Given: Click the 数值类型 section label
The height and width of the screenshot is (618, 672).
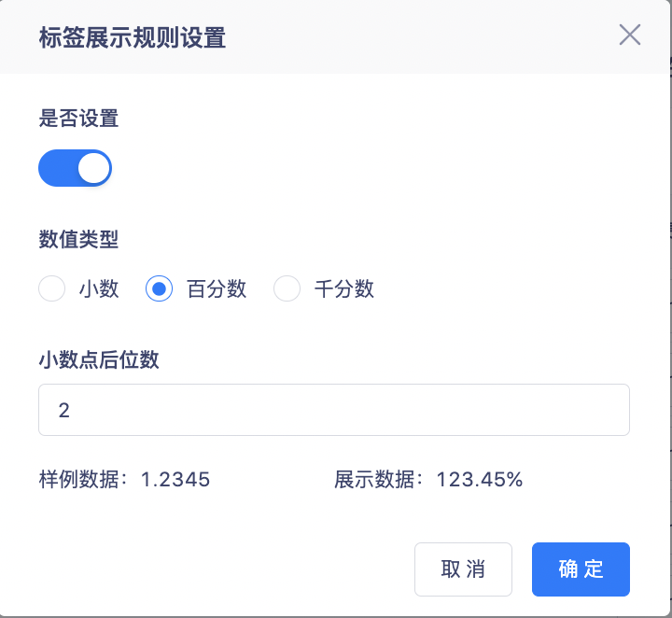Looking at the screenshot, I should (78, 239).
